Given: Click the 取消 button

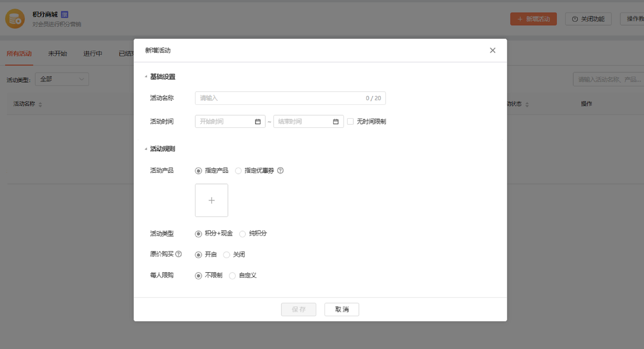Looking at the screenshot, I should pyautogui.click(x=342, y=309).
